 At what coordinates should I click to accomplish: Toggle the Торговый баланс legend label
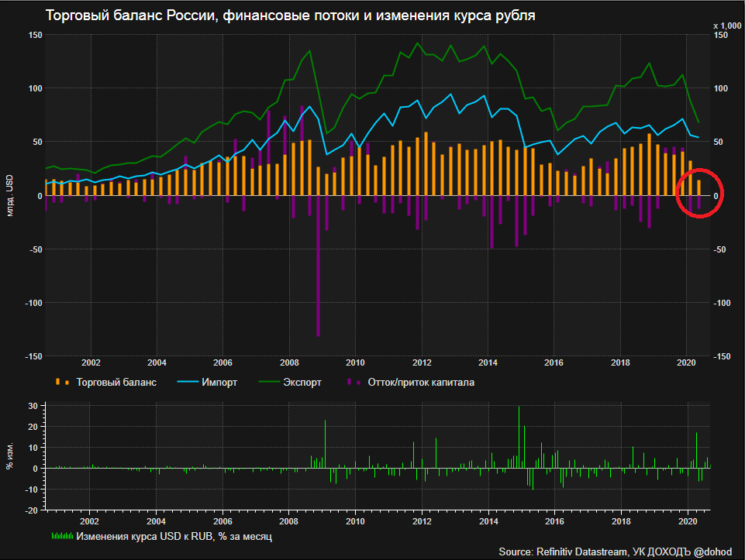116,382
